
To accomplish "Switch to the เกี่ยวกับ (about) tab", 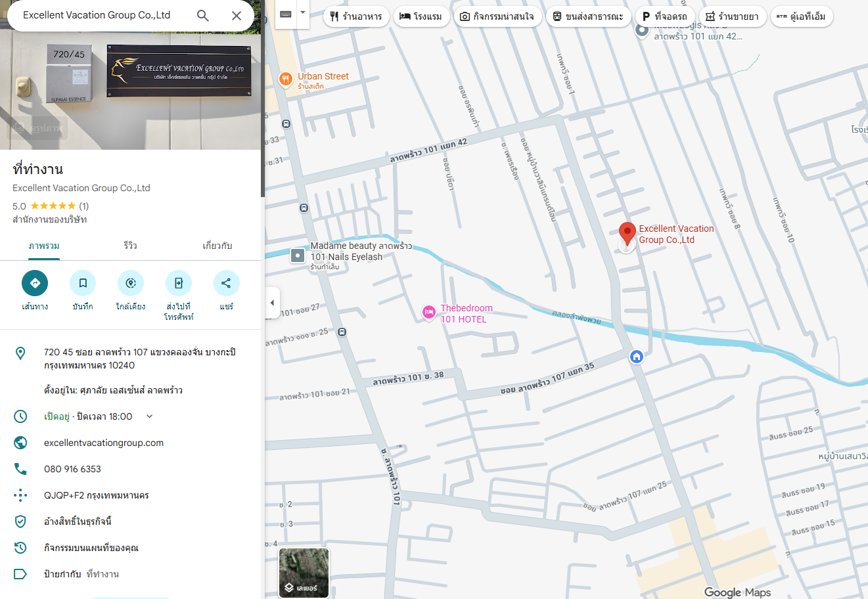I will pos(217,246).
